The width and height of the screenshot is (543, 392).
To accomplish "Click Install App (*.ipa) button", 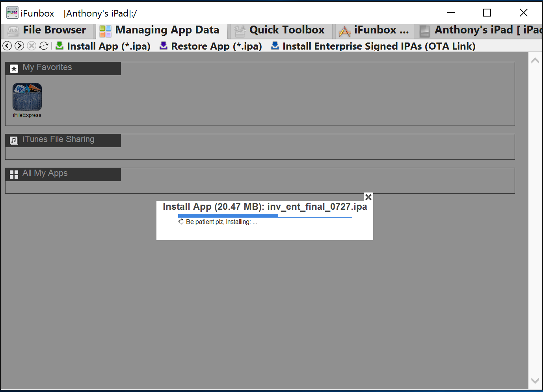I will [x=103, y=46].
